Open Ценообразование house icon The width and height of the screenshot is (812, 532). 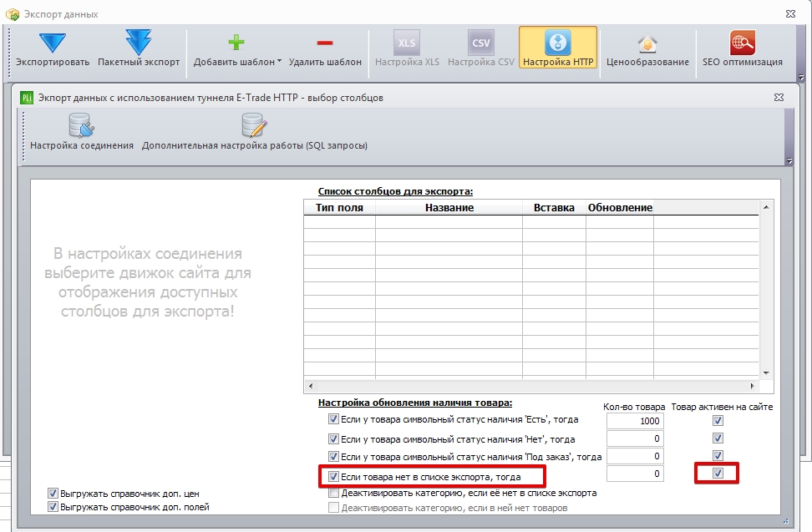(647, 43)
